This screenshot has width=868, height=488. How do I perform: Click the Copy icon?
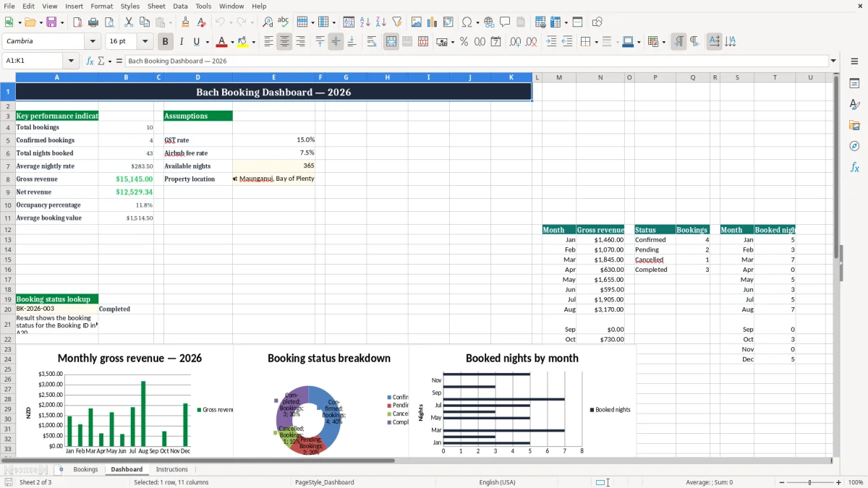[x=144, y=22]
